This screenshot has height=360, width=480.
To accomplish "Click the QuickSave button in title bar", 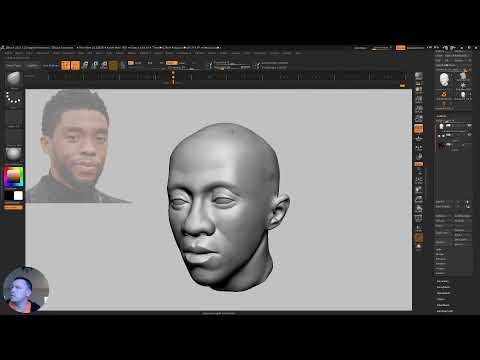I will 360,48.
